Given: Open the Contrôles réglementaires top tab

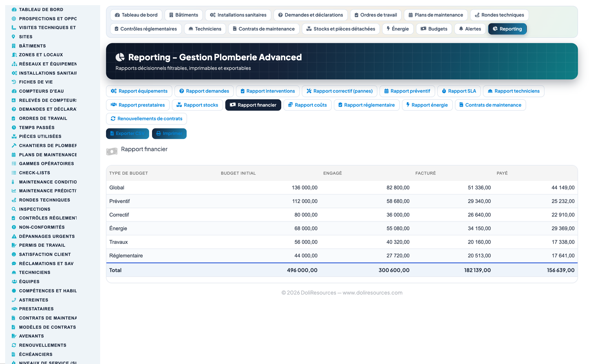Looking at the screenshot, I should pos(146,29).
